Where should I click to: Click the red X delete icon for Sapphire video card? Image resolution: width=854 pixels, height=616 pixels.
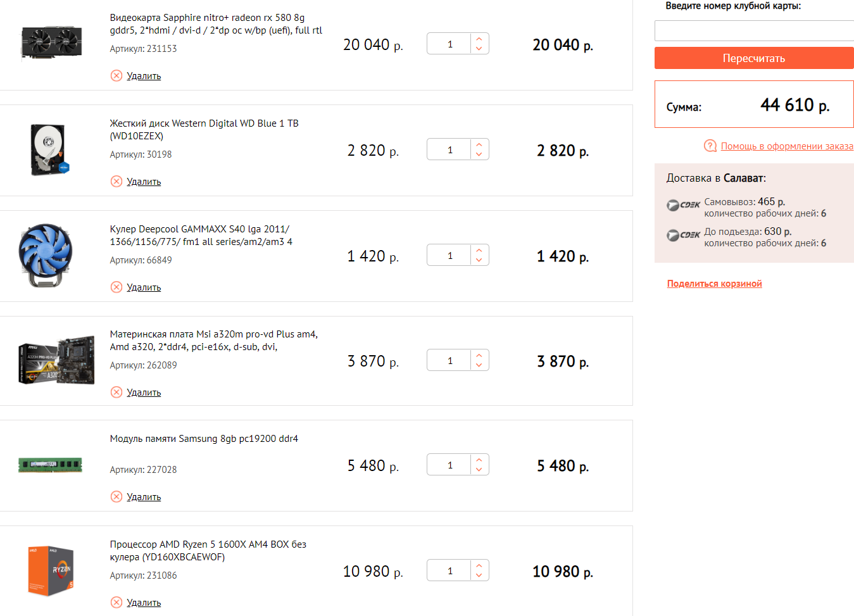click(116, 76)
